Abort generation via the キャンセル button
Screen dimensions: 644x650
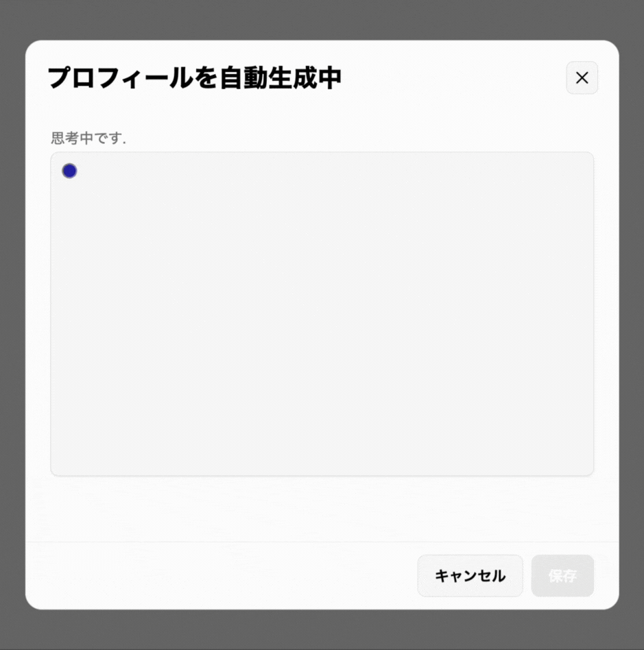(470, 575)
